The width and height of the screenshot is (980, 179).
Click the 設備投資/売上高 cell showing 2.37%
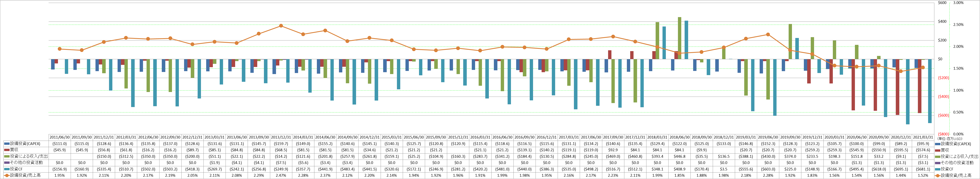coord(325,176)
